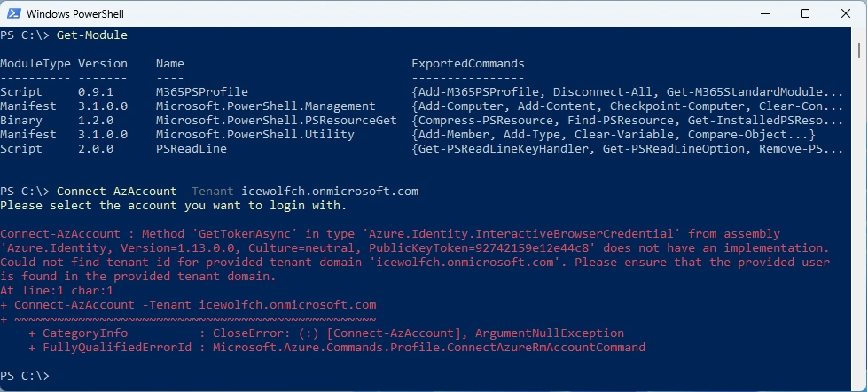Viewport: 868px width, 392px height.
Task: Maximize the Windows PowerShell window
Action: click(x=805, y=13)
